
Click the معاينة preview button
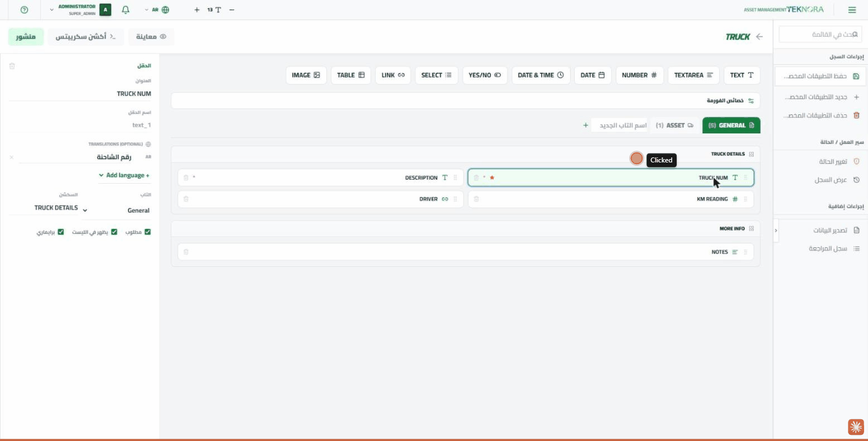click(x=151, y=36)
